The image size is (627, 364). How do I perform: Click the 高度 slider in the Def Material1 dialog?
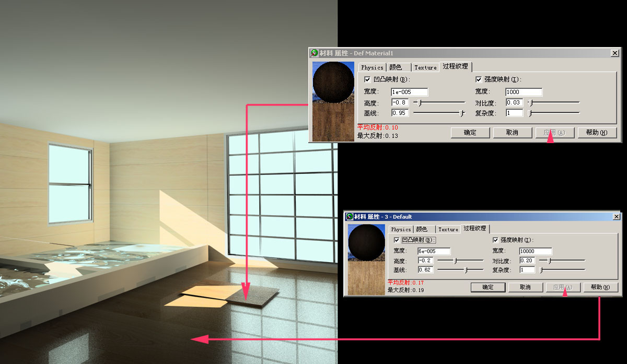coord(439,103)
